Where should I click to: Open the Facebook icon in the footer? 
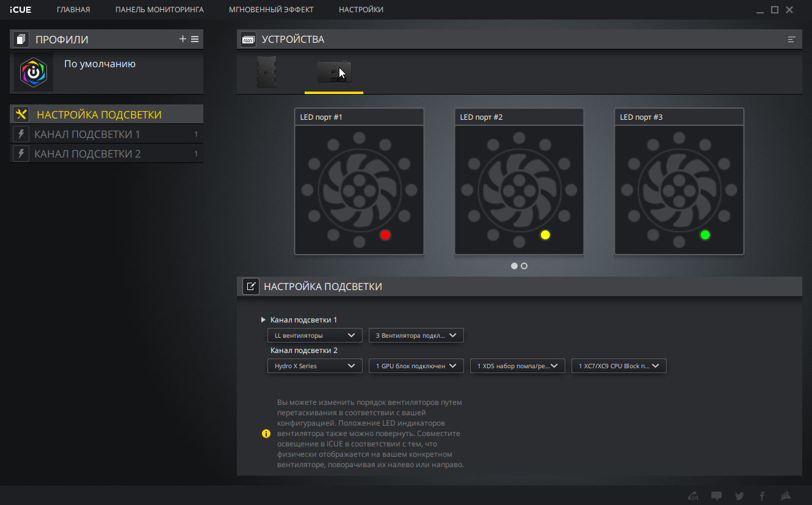pos(762,496)
